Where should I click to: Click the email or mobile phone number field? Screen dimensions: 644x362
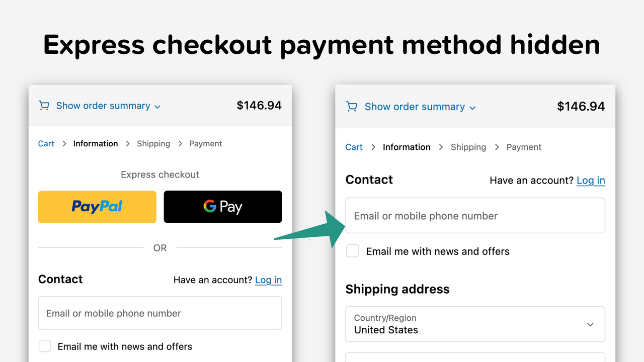(475, 215)
